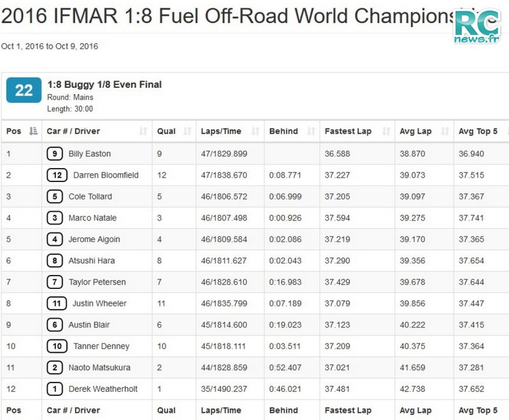Screen dimensions: 509x420
Task: Click sort icon in Behind column header
Action: tap(311, 131)
